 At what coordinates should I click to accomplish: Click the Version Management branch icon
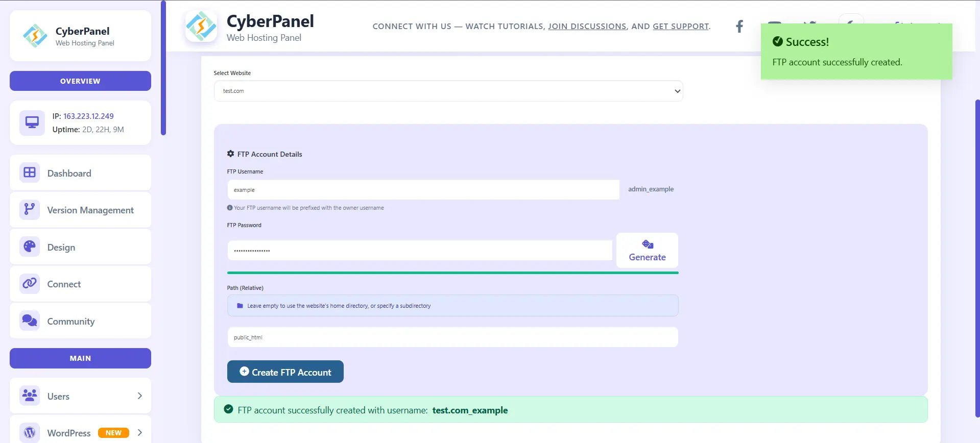point(30,209)
